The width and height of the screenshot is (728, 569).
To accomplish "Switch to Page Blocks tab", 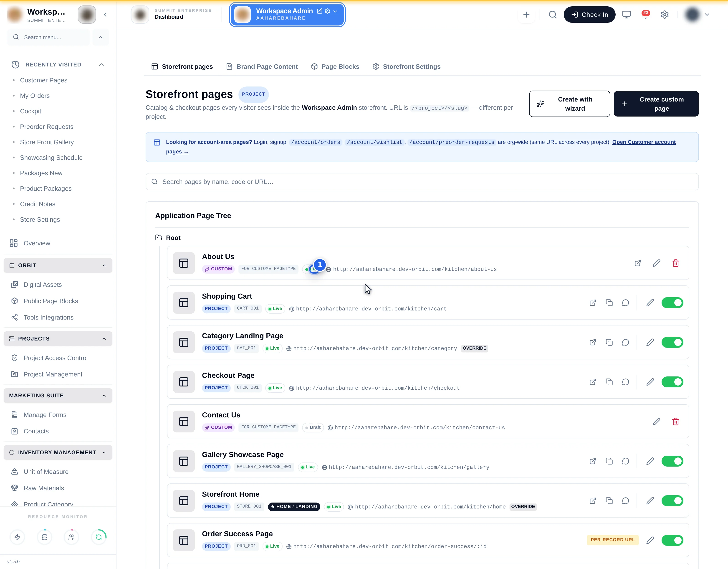I will click(335, 67).
